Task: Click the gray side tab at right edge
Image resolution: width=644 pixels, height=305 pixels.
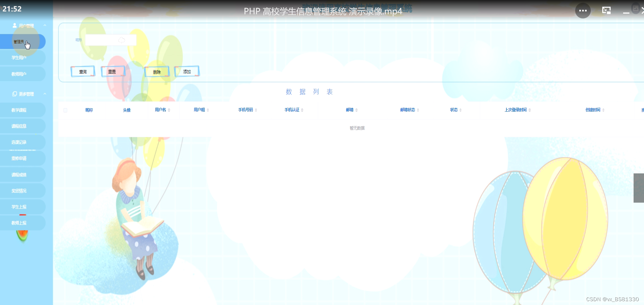Action: click(x=639, y=188)
